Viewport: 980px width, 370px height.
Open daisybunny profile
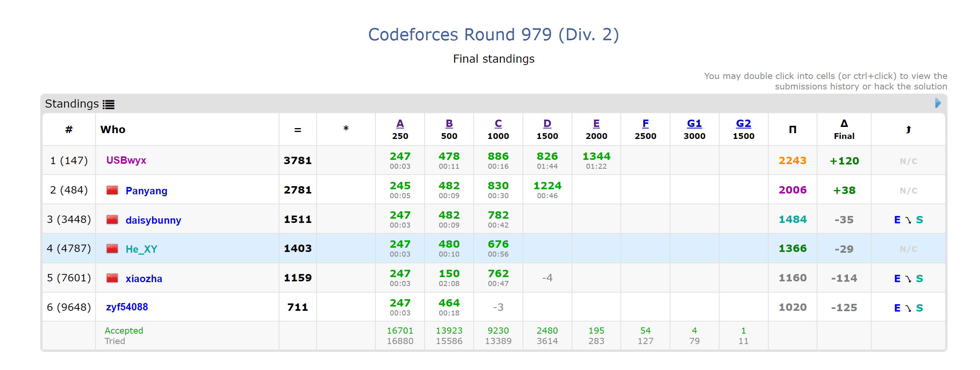(x=153, y=220)
